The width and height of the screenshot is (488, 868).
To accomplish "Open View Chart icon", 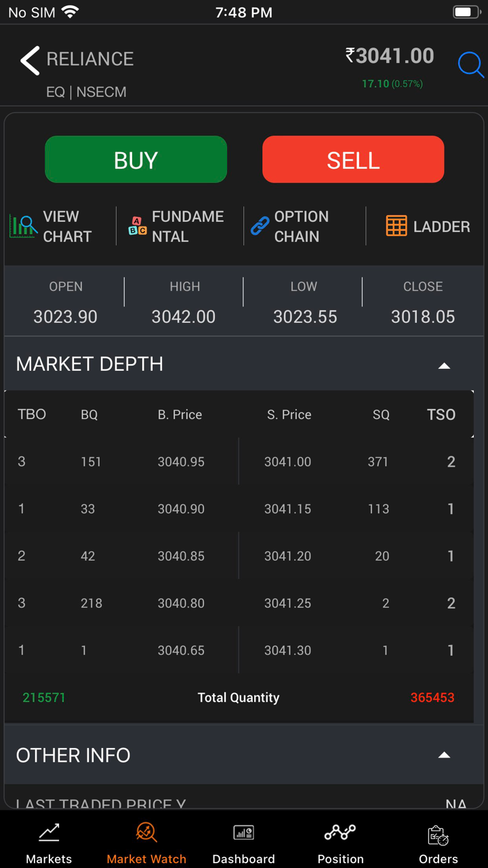I will 24,226.
